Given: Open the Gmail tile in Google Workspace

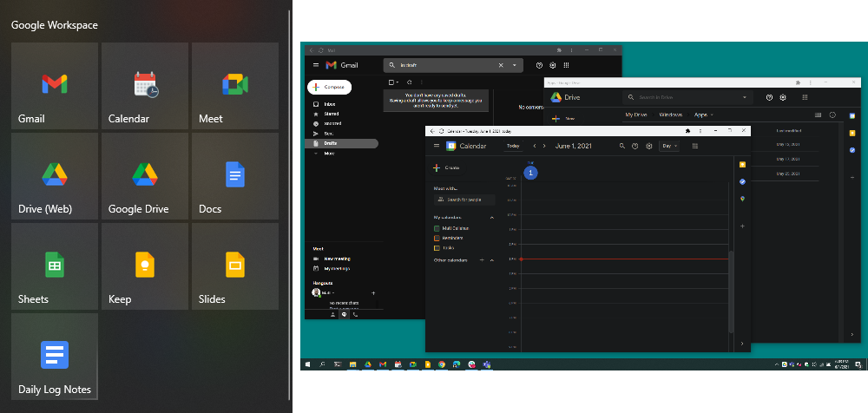Looking at the screenshot, I should (x=54, y=86).
